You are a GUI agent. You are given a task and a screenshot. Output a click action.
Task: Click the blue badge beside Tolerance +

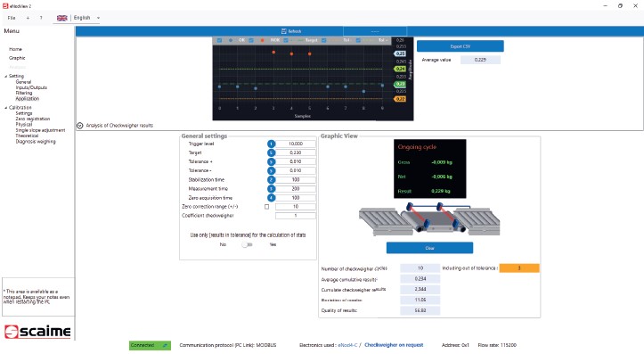271,161
